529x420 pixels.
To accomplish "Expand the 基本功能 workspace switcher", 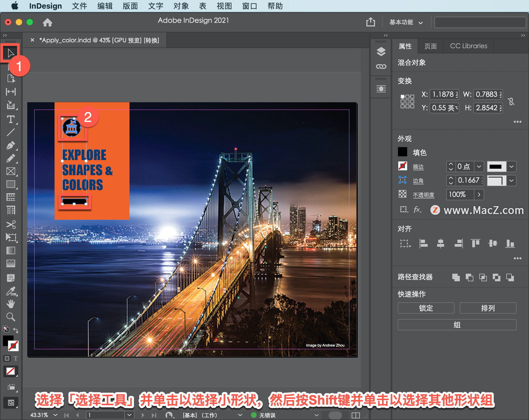I will [406, 22].
